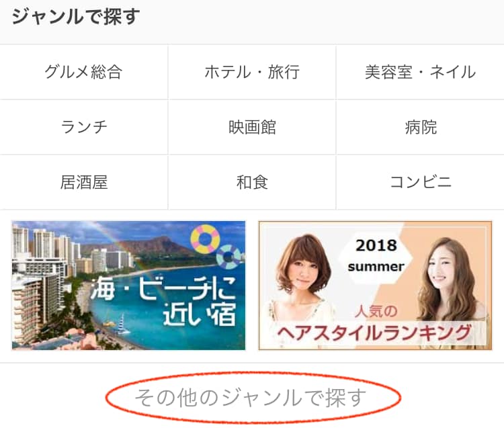Open the 病院 category
The width and height of the screenshot is (504, 428).
coord(420,127)
